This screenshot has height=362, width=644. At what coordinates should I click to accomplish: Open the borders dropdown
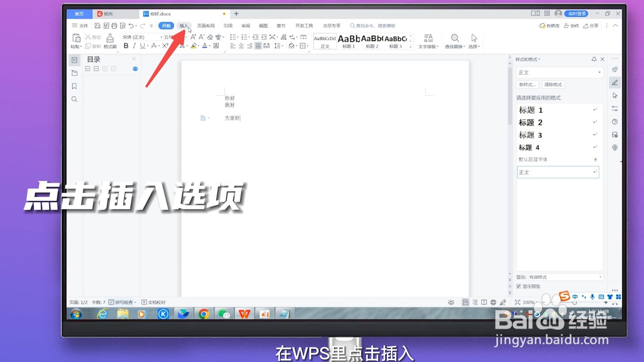coord(308,46)
